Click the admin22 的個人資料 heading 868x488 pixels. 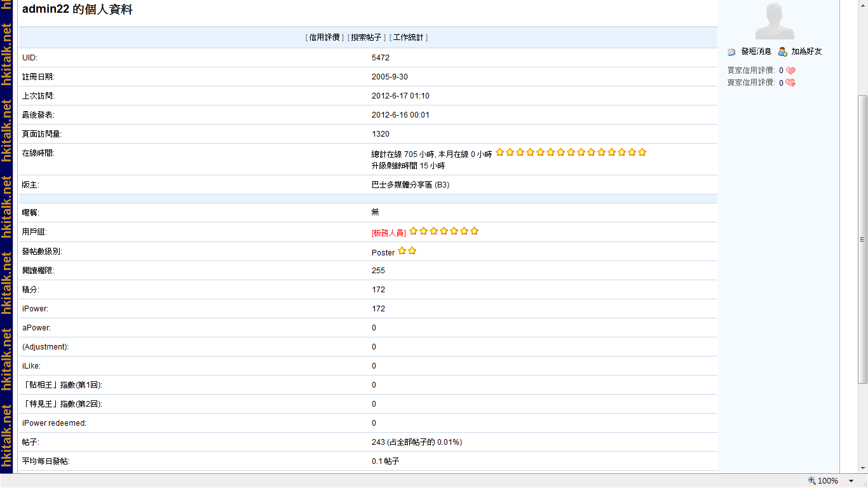pos(77,10)
